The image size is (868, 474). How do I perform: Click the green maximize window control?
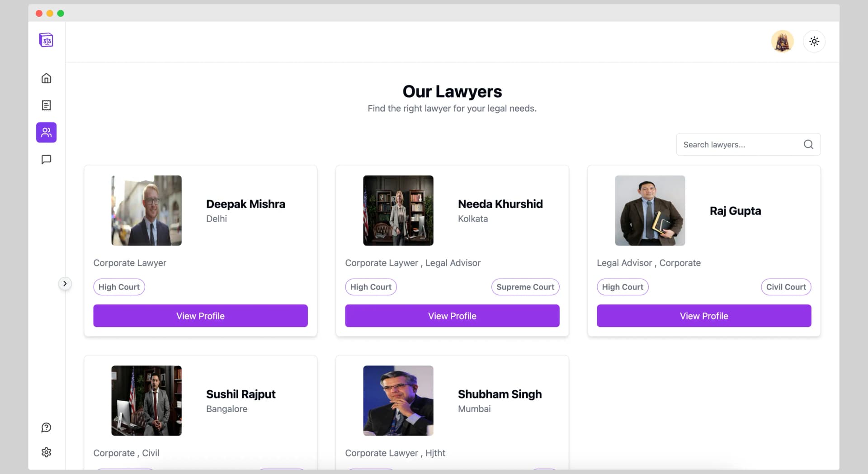coord(61,13)
